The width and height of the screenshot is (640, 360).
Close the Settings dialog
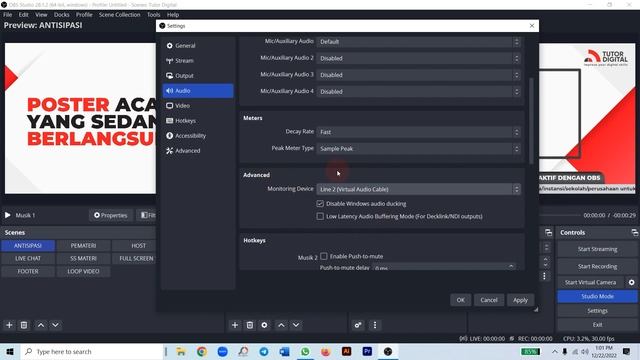pos(531,26)
